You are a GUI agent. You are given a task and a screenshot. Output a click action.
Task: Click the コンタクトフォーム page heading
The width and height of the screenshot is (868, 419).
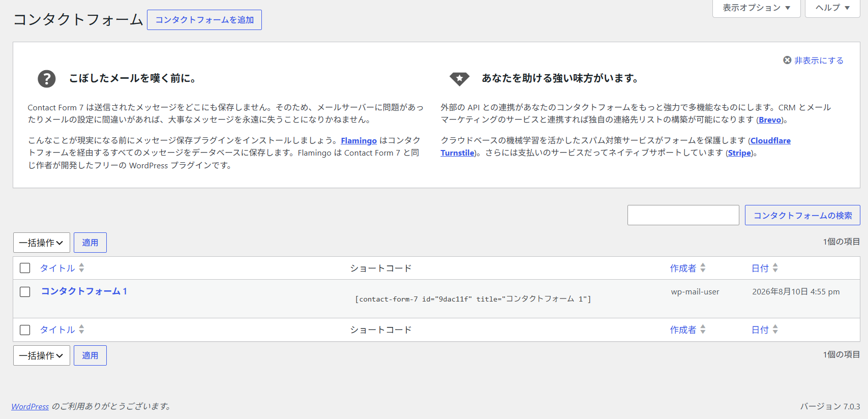78,20
